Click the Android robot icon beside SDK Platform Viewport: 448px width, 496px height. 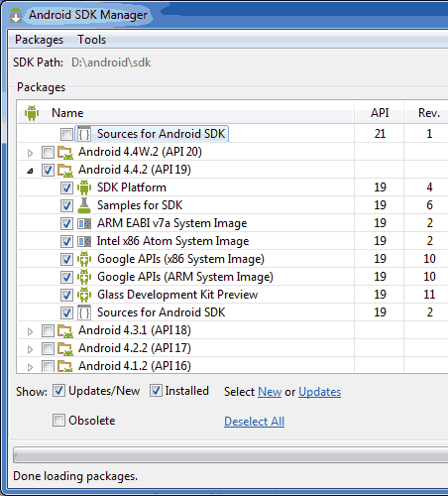click(x=84, y=187)
